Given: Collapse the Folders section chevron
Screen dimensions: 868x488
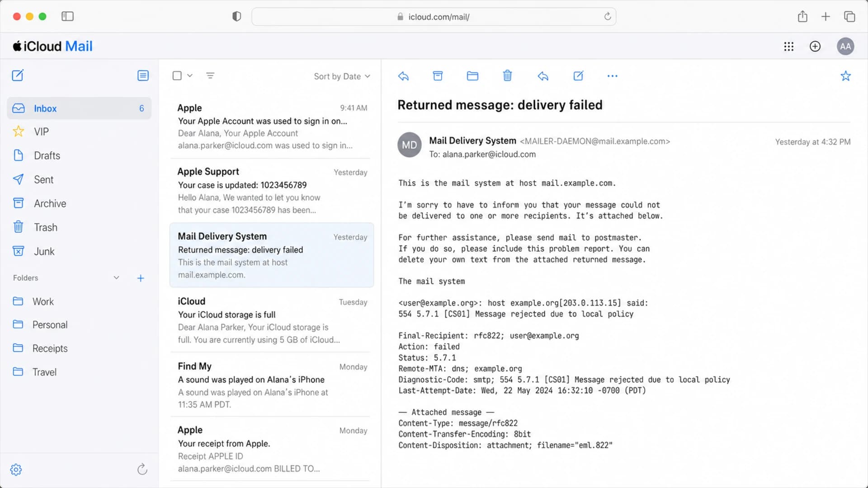Looking at the screenshot, I should (x=116, y=278).
